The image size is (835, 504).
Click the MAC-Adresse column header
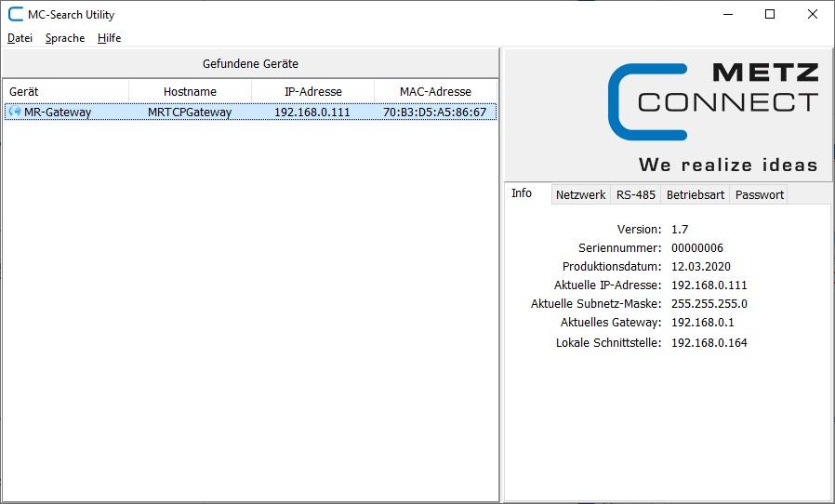coord(435,91)
